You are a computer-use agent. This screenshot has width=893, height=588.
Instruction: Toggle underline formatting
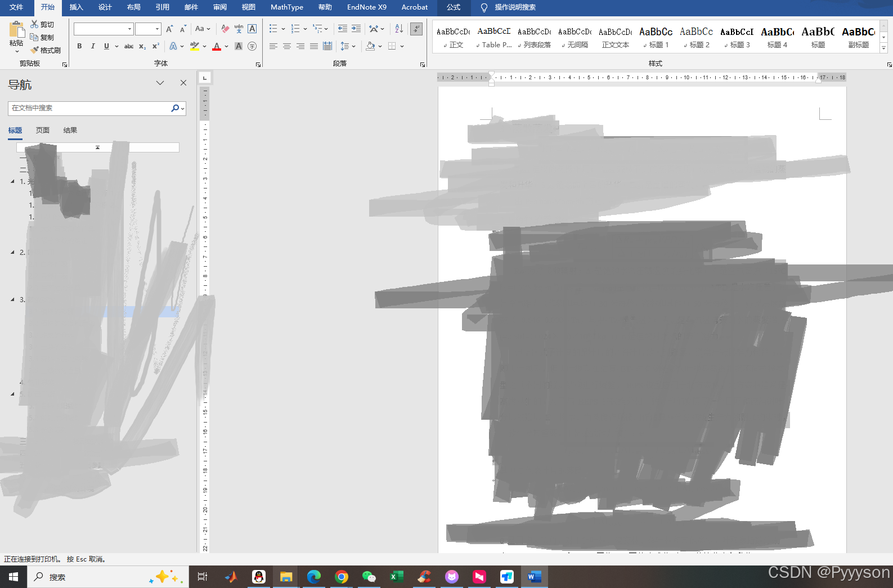106,46
